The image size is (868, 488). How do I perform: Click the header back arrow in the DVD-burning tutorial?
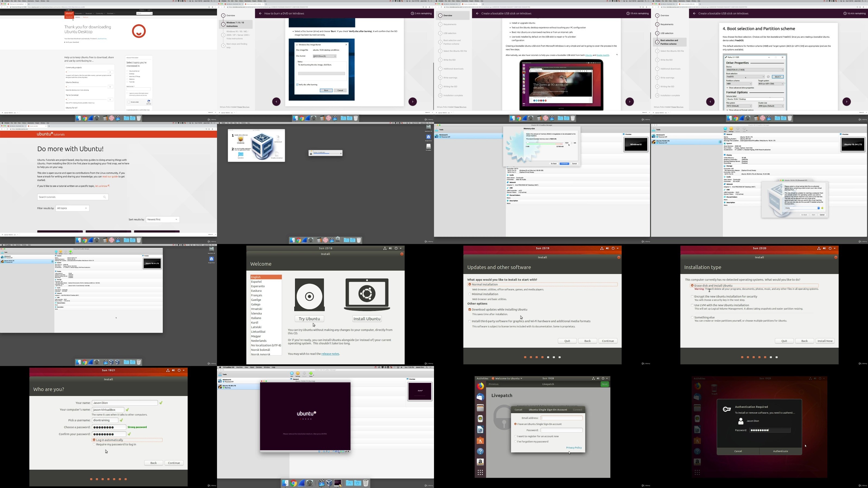point(260,14)
